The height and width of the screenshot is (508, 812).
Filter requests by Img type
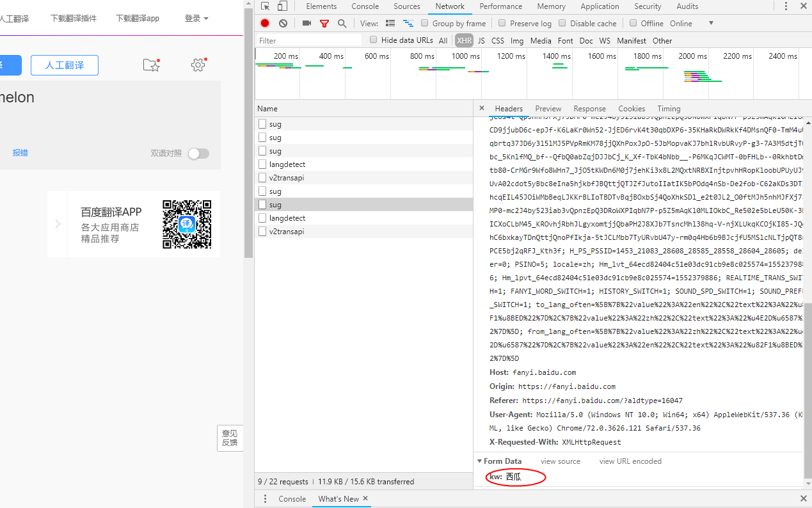pos(517,40)
